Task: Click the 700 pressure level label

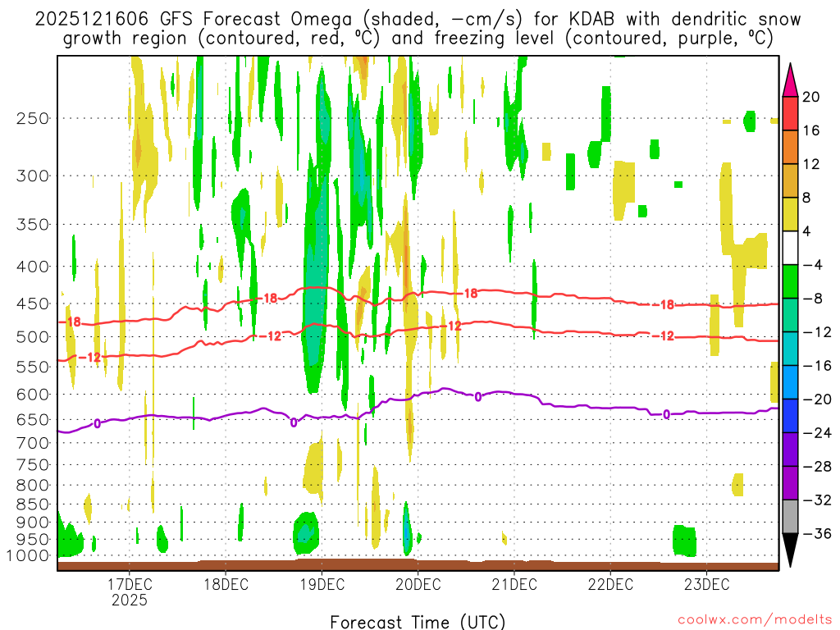Action: point(33,443)
